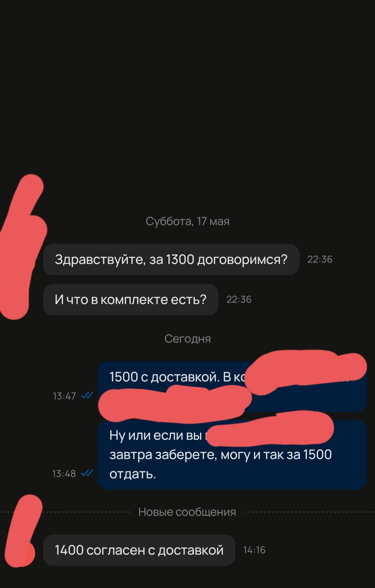Tap the "Суббота, 17 мая" date header
375x588 pixels.
[x=187, y=221]
